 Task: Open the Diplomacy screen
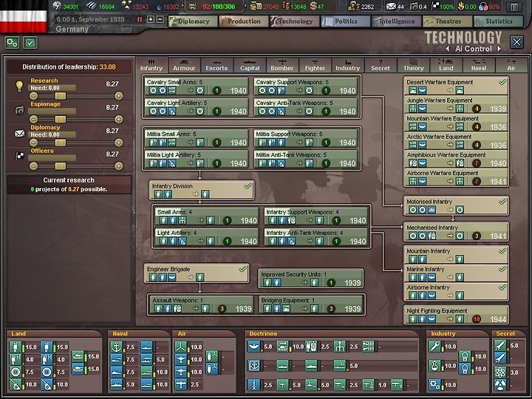click(193, 21)
